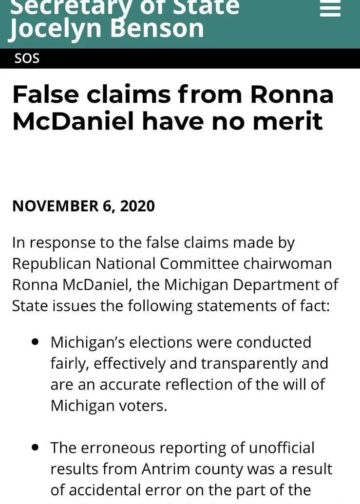Open the hamburger navigation menu
The image size is (360, 504).
click(x=330, y=8)
